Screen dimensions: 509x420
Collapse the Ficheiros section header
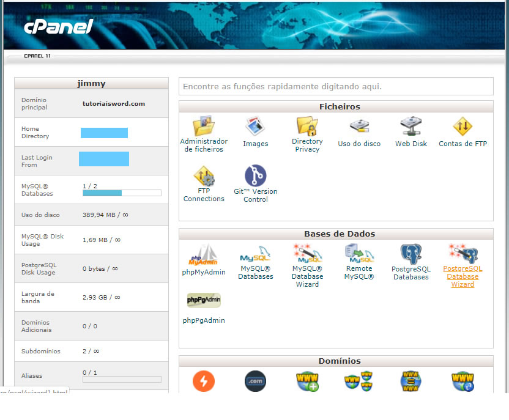[336, 107]
